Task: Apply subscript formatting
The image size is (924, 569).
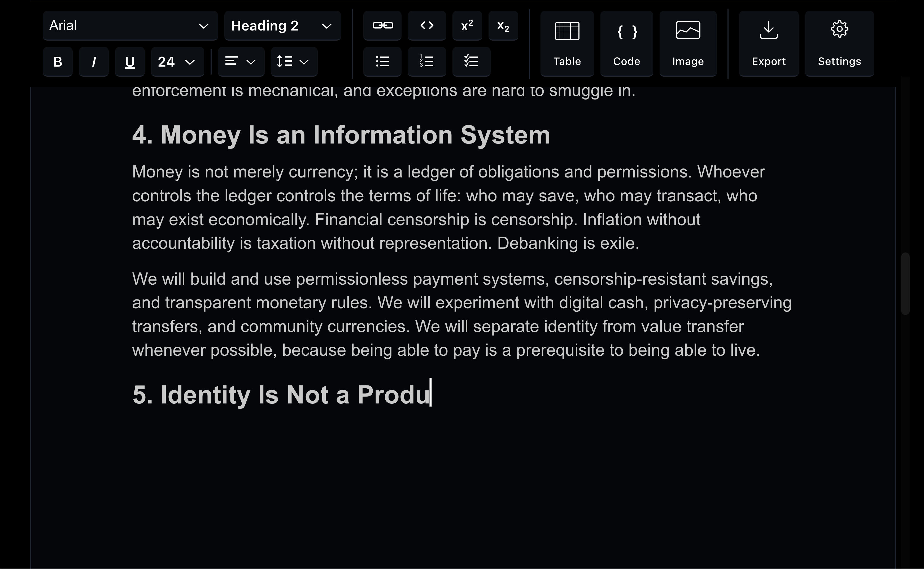Action: click(503, 25)
